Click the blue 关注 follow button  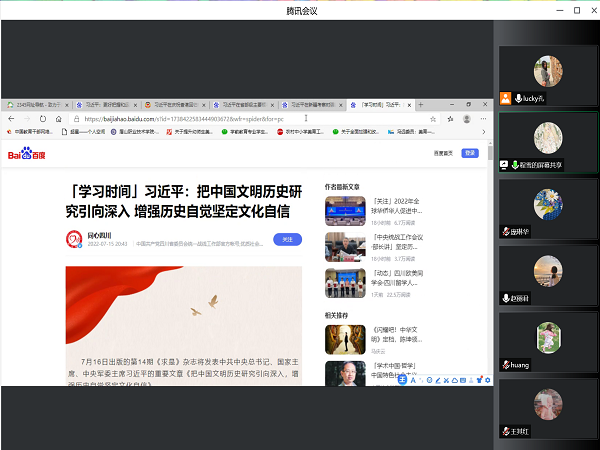pyautogui.click(x=287, y=240)
